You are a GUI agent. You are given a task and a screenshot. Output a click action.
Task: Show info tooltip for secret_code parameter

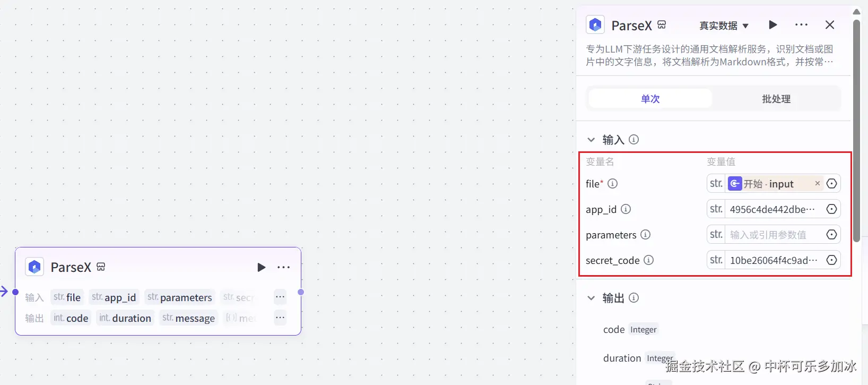pyautogui.click(x=648, y=260)
